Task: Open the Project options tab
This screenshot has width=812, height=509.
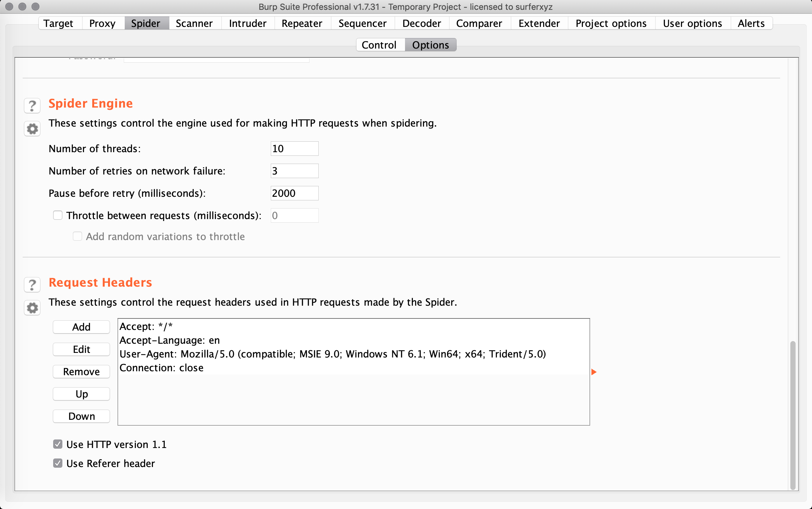Action: coord(610,23)
